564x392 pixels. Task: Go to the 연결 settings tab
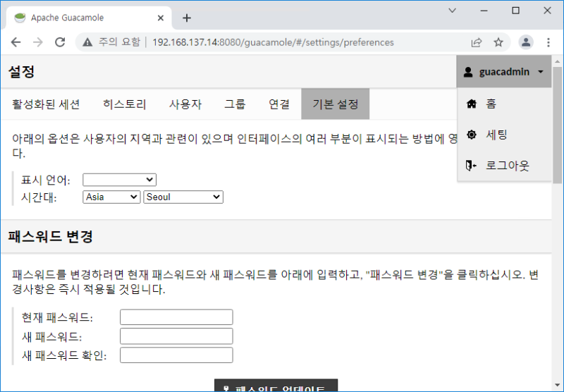[x=279, y=104]
